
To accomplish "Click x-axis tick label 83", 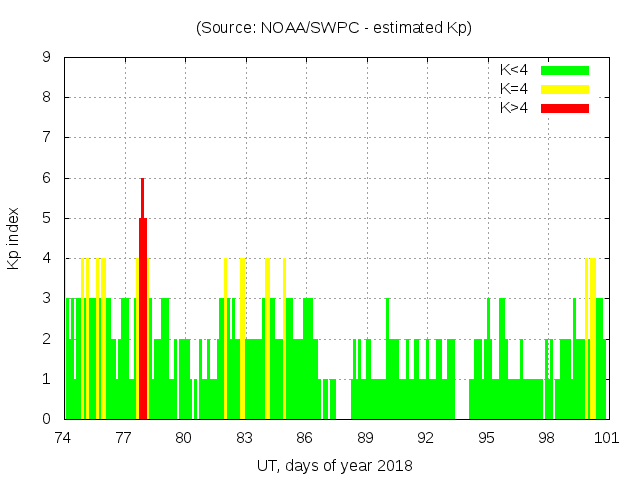I will tap(244, 438).
